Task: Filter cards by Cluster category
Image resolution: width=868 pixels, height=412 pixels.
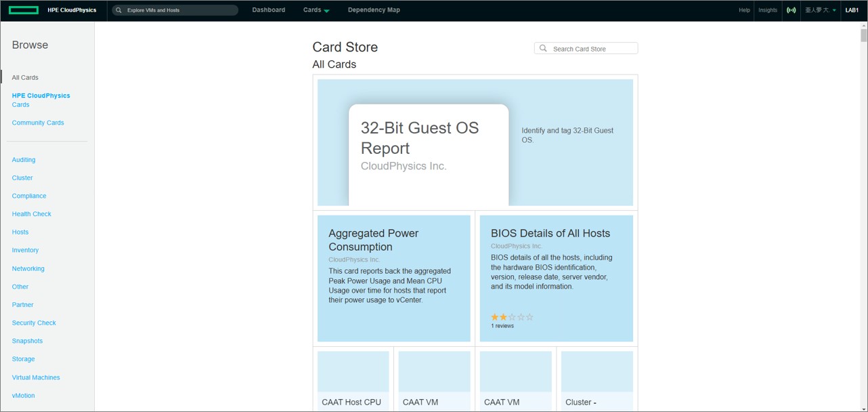Action: click(22, 178)
